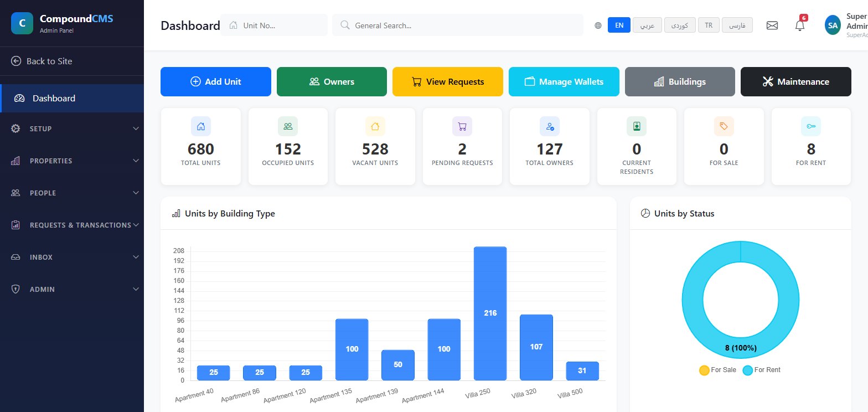Focus the General Search field
Viewport: 868px width, 412px height.
[x=458, y=25]
